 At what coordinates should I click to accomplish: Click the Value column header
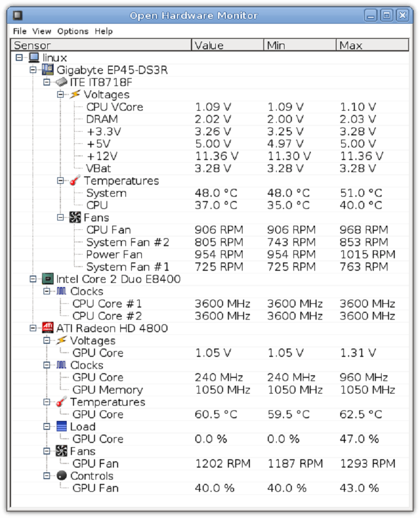coord(228,45)
